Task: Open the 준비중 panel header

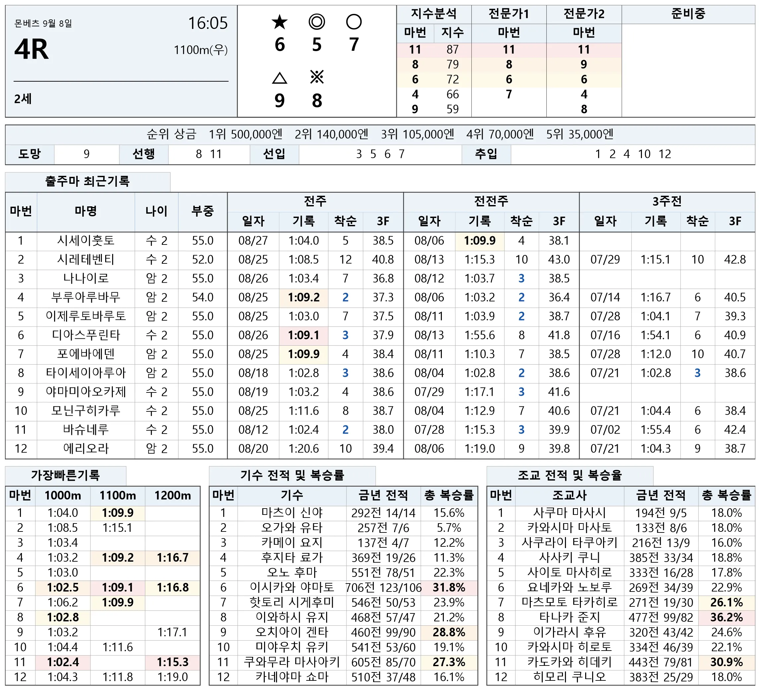Action: 688,14
